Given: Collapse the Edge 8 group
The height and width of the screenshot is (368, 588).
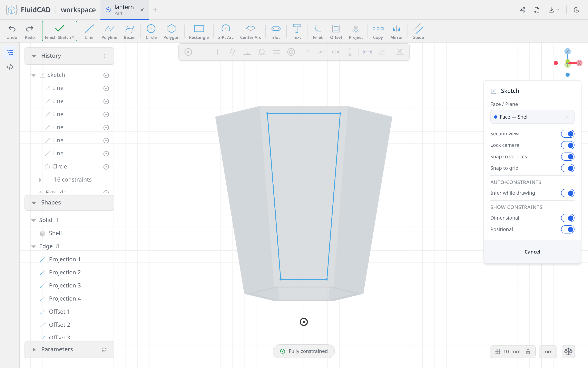Looking at the screenshot, I should point(33,246).
